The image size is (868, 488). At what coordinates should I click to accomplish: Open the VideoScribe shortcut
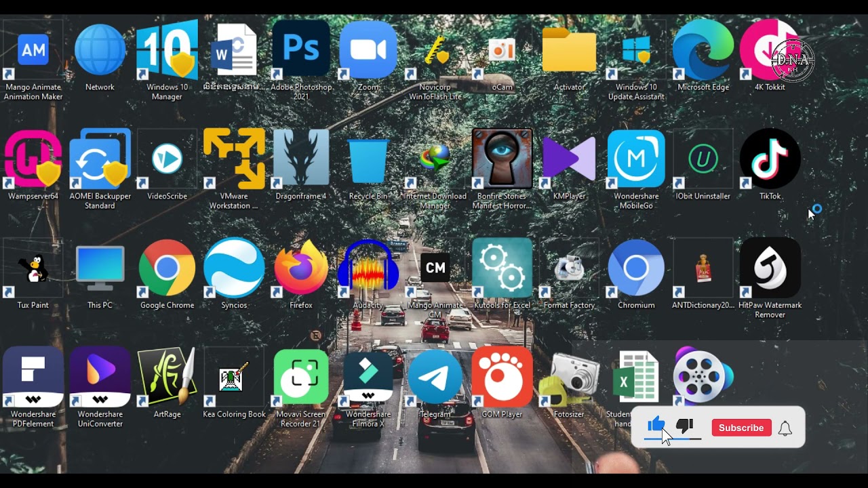click(167, 160)
